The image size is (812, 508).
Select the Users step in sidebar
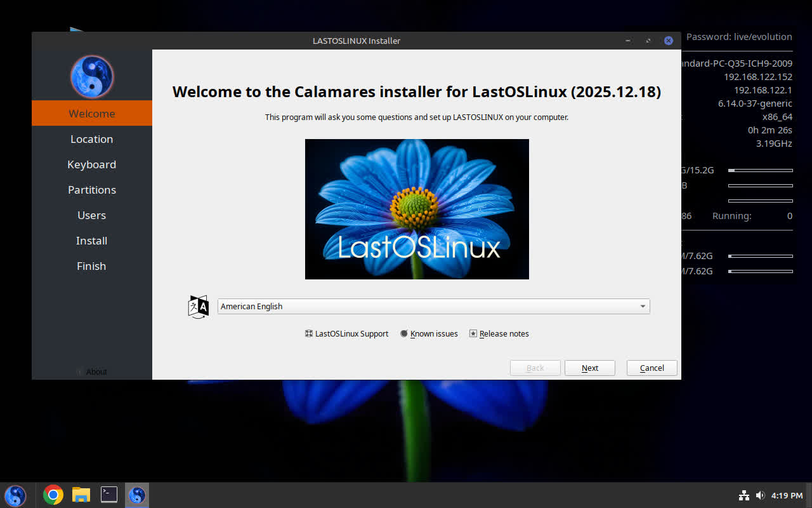91,215
